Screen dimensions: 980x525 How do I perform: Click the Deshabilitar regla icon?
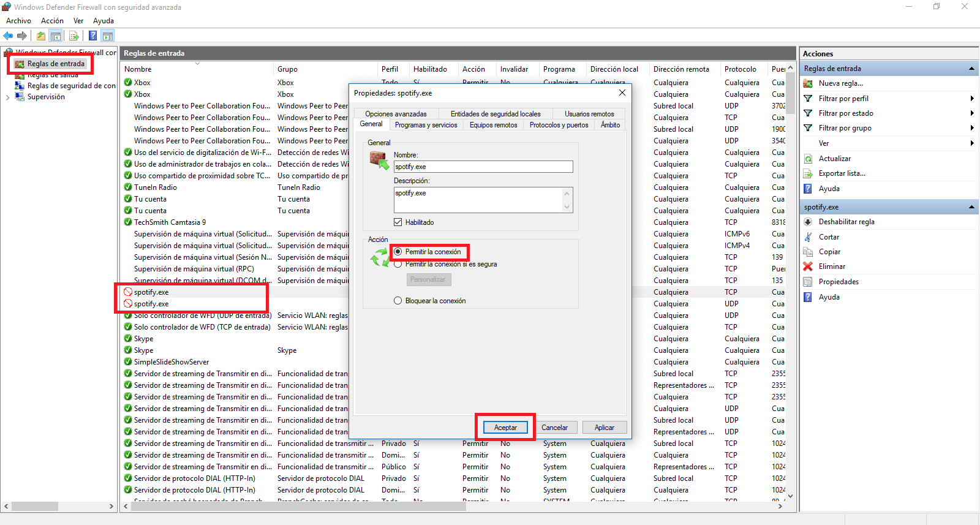808,222
